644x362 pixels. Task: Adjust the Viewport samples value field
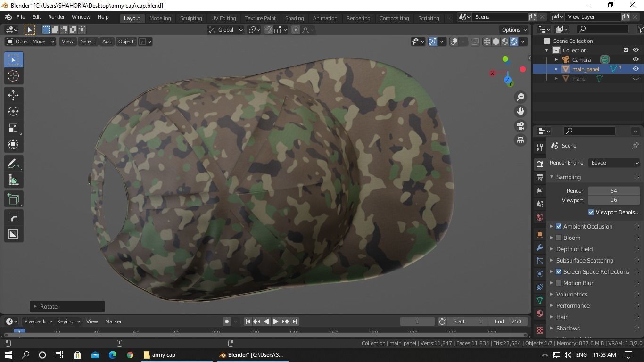click(614, 200)
